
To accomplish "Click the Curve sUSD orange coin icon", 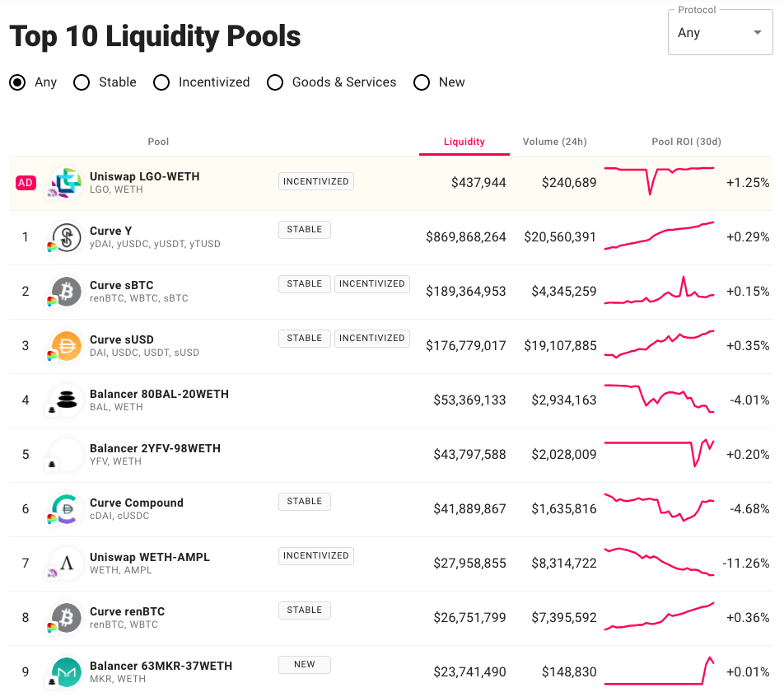I will pyautogui.click(x=67, y=346).
